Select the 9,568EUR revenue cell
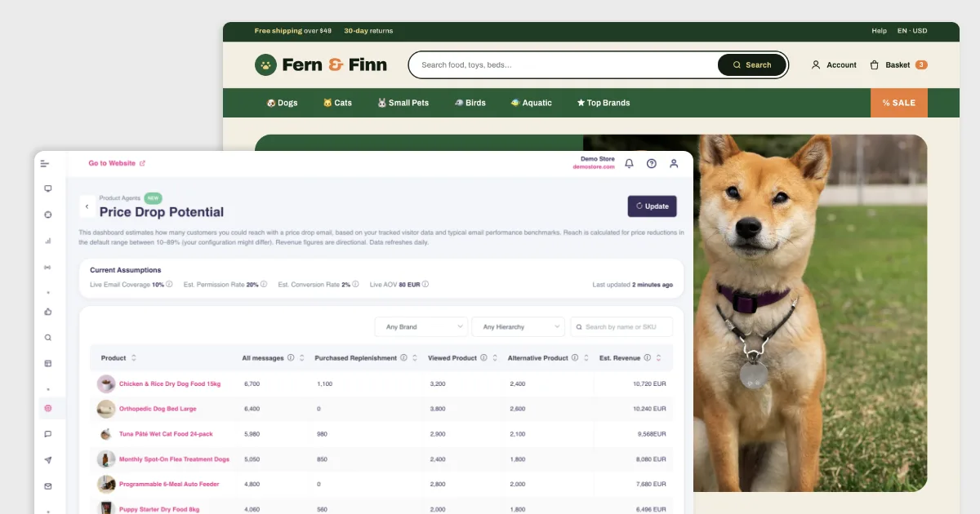The height and width of the screenshot is (514, 980). point(650,434)
